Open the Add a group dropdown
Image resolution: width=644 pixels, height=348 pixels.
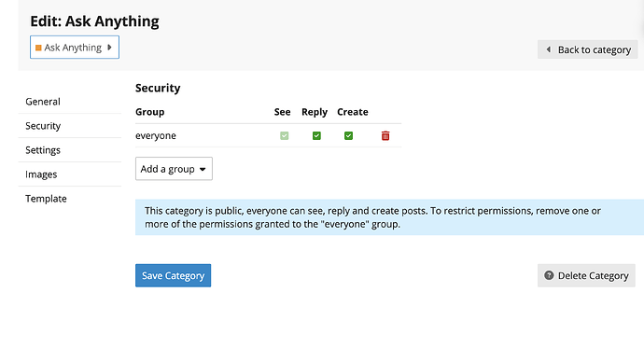(174, 169)
